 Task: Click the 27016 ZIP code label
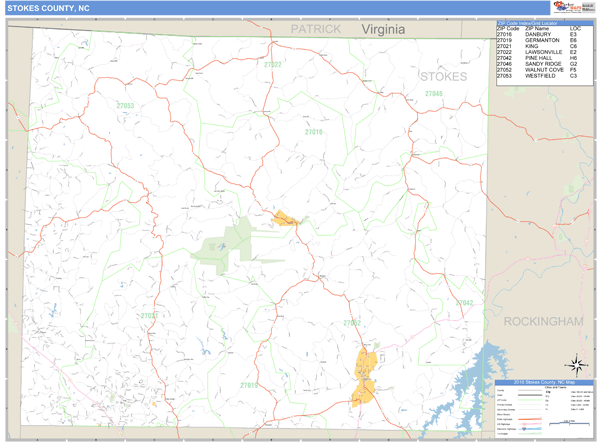(314, 132)
